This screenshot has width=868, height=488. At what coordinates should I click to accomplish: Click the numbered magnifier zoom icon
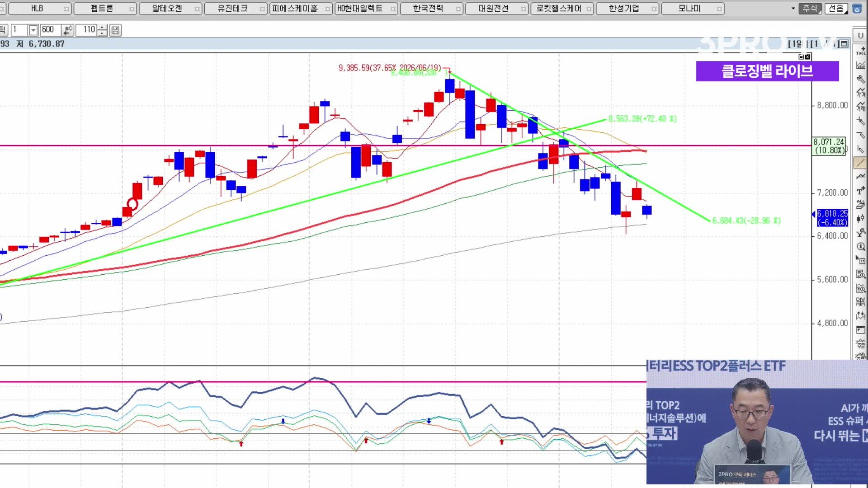coord(860,246)
